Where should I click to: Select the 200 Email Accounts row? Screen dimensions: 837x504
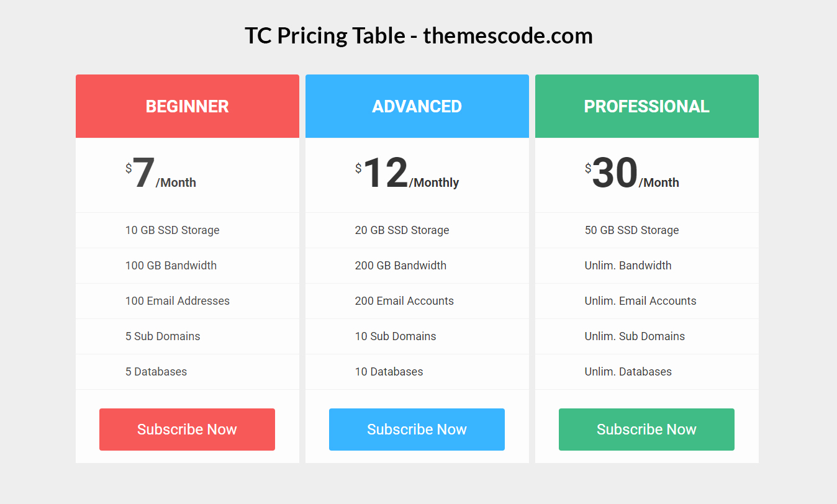coord(404,301)
